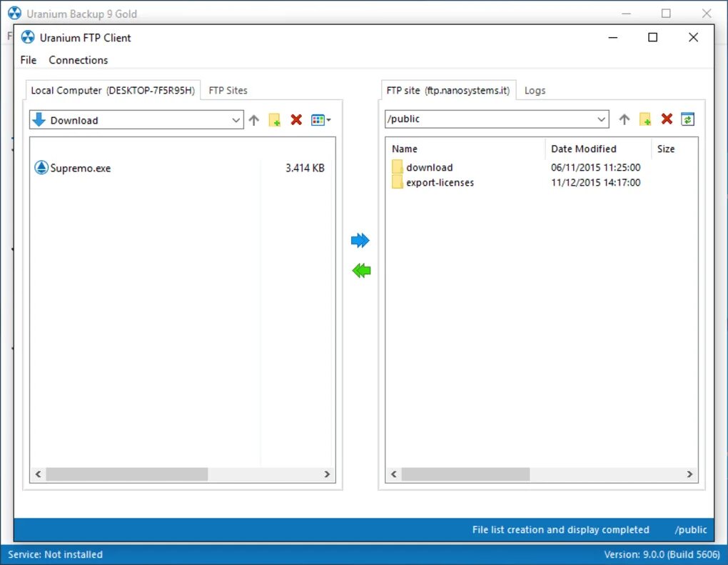Open the File menu
Viewport: 728px width, 565px height.
click(x=29, y=60)
